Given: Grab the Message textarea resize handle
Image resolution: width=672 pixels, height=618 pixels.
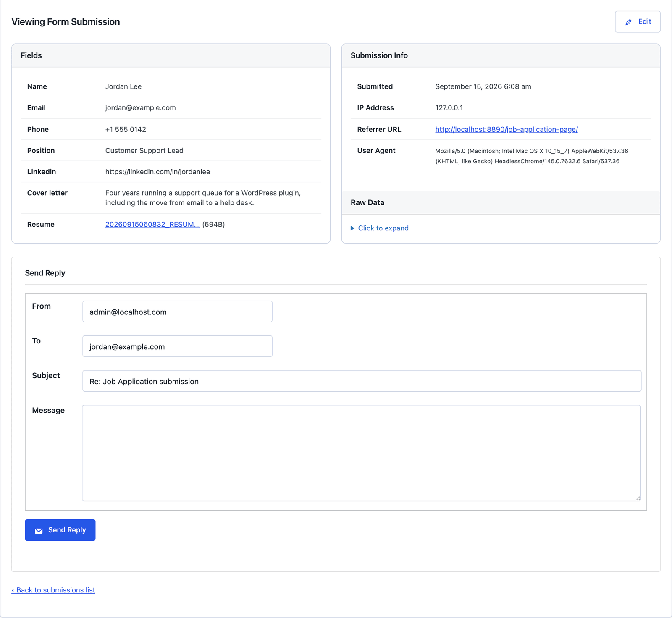Looking at the screenshot, I should coord(638,498).
